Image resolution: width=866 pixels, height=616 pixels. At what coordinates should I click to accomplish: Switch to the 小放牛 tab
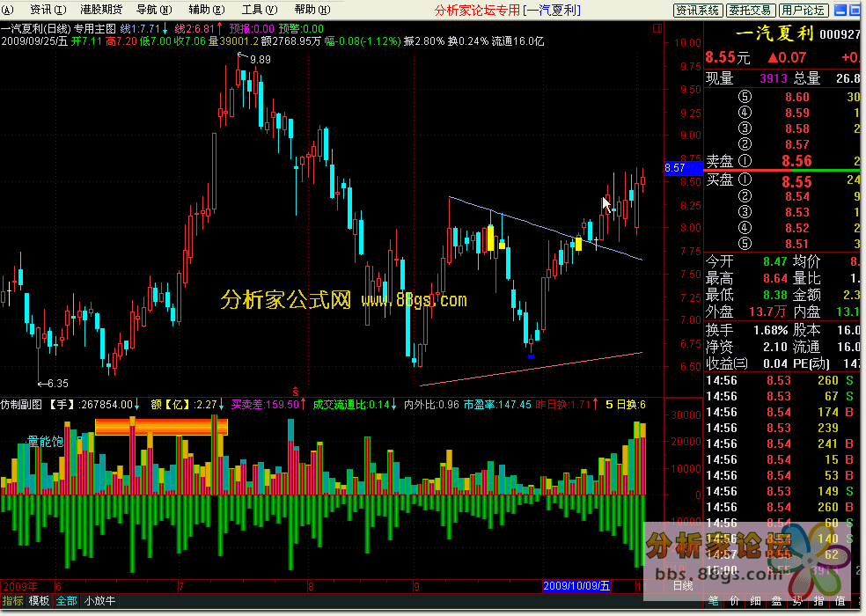pos(100,600)
